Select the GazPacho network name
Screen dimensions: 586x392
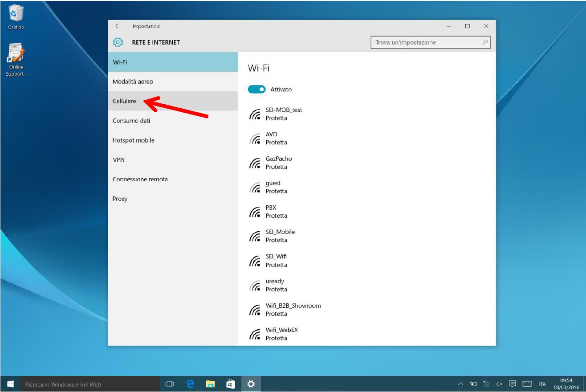coord(279,159)
